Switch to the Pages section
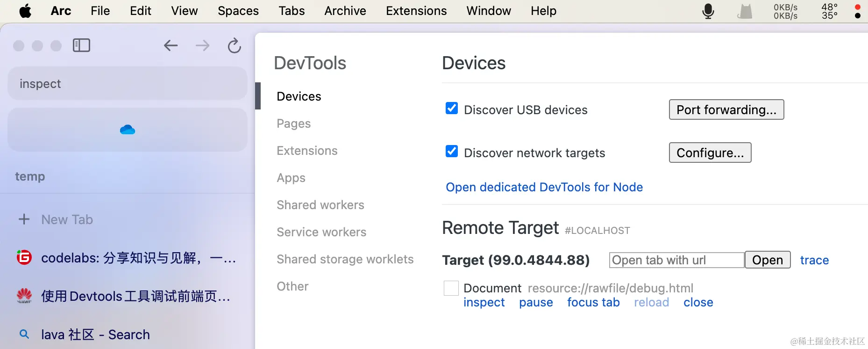 [x=293, y=124]
